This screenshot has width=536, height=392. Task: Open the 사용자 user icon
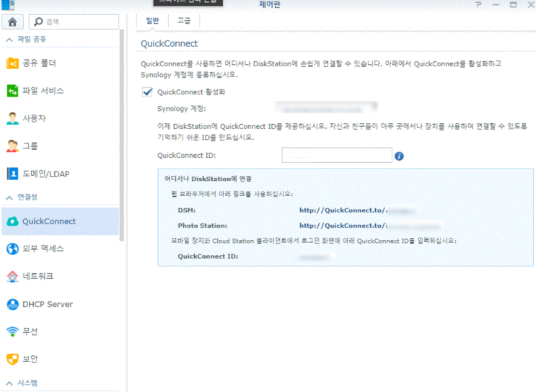point(13,118)
